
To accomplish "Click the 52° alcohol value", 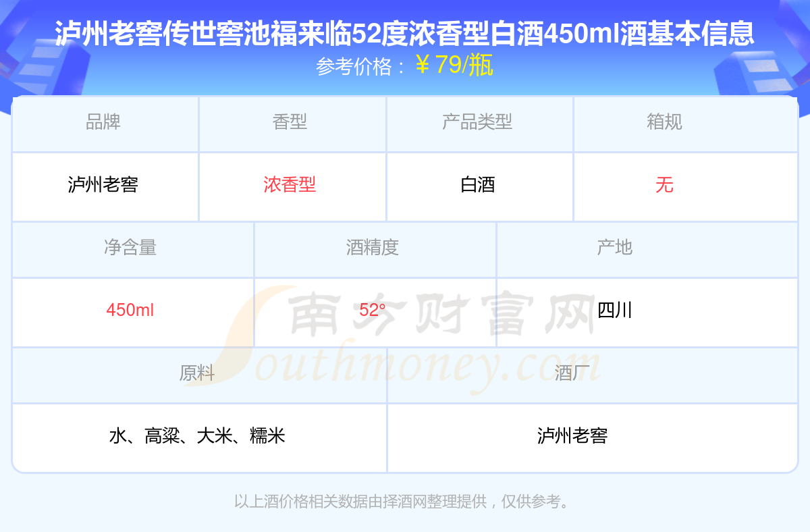I will [372, 311].
